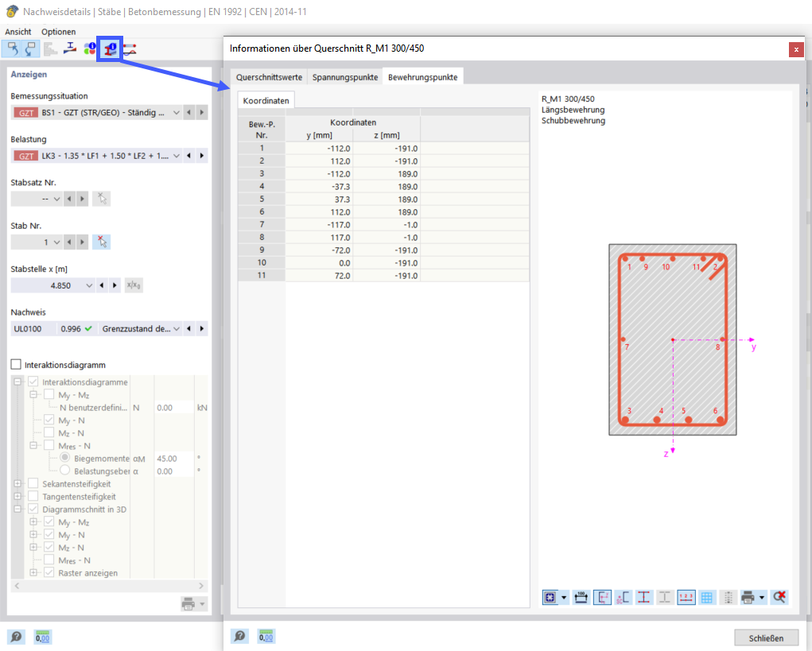The height and width of the screenshot is (651, 812).
Task: Pick a member graphically next to Stab Nr.
Action: click(x=102, y=242)
